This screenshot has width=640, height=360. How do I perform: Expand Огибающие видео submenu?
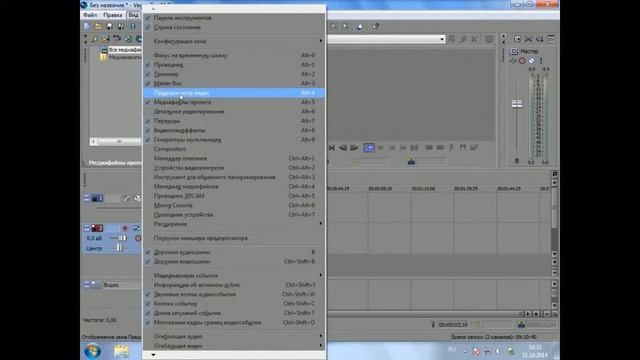click(235, 346)
